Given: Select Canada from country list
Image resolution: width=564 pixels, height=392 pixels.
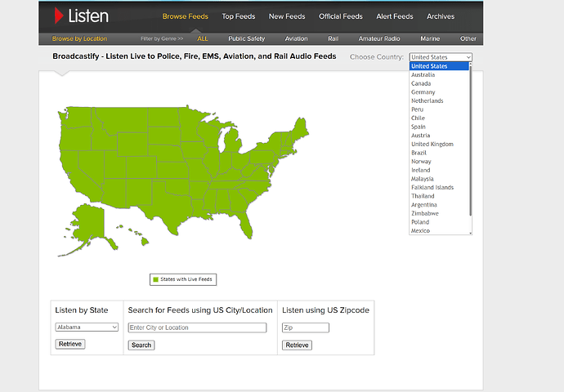Looking at the screenshot, I should pyautogui.click(x=422, y=83).
